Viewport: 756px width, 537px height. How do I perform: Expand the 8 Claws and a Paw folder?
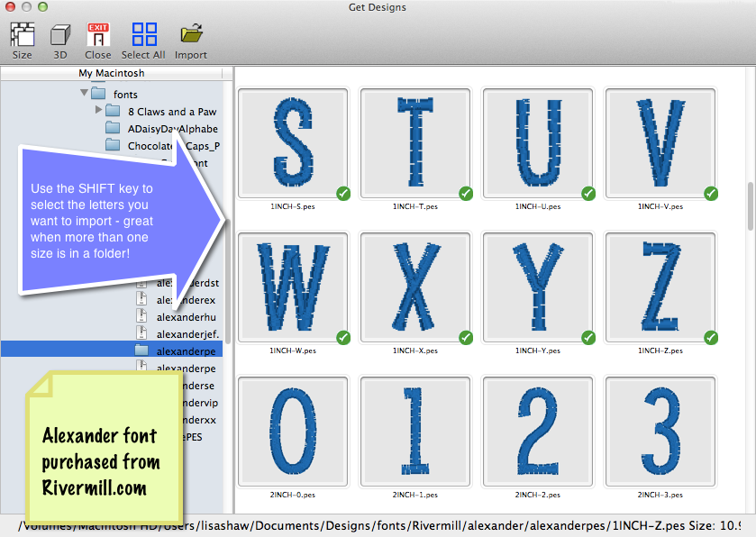pos(99,111)
